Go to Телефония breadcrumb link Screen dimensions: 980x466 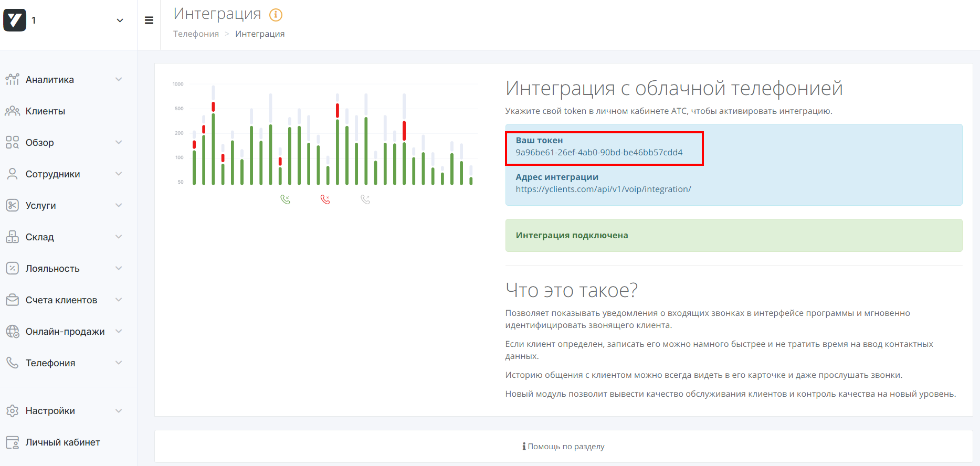196,34
